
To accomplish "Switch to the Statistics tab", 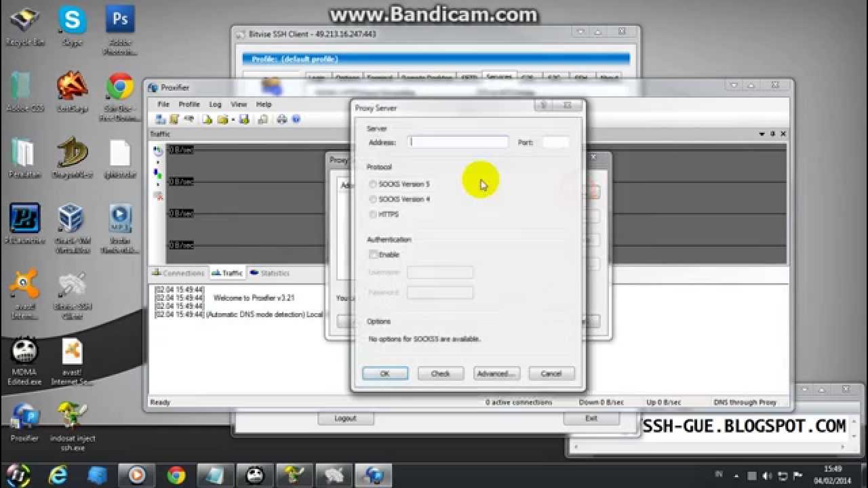I will pos(270,273).
